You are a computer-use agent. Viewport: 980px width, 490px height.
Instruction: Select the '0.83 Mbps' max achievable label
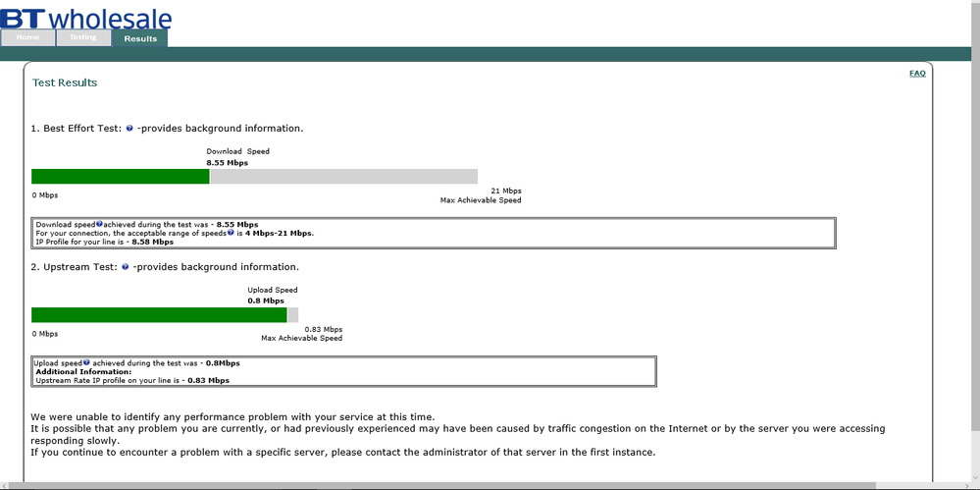pyautogui.click(x=324, y=329)
